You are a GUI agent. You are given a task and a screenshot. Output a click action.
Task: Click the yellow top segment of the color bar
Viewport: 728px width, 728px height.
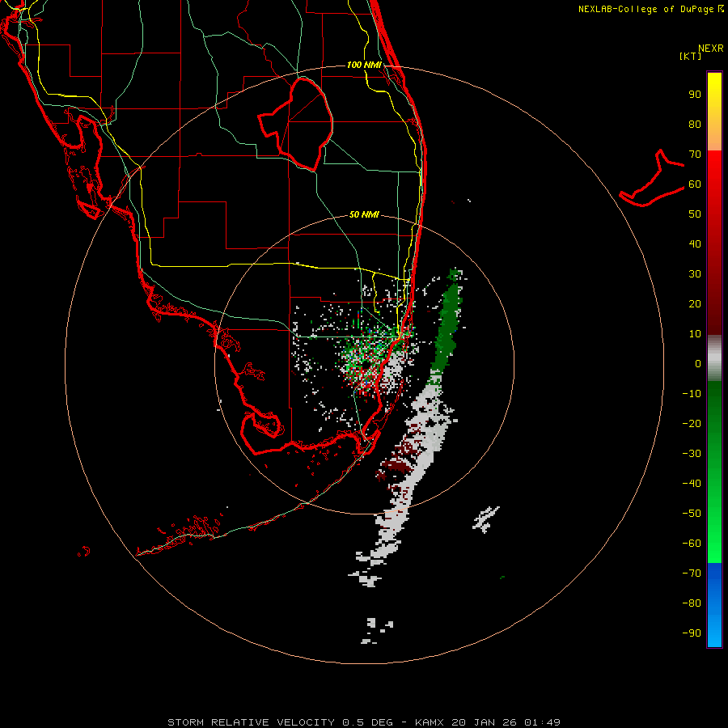point(714,112)
